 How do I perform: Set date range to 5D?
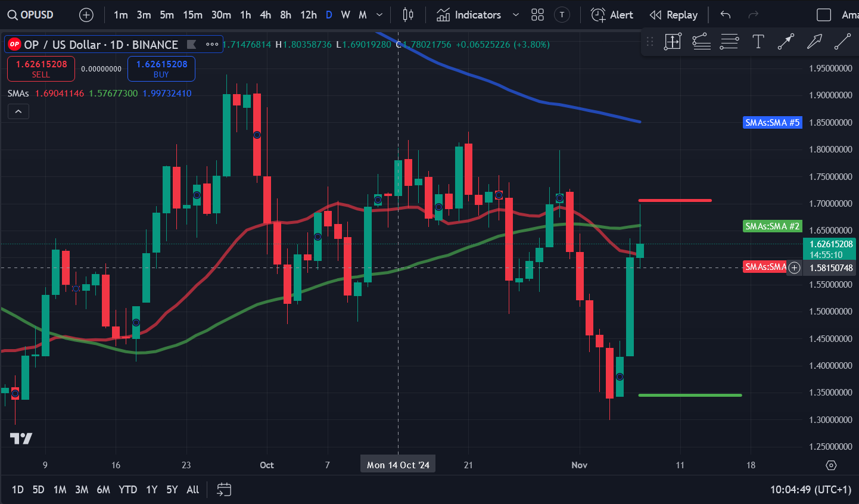coord(38,490)
